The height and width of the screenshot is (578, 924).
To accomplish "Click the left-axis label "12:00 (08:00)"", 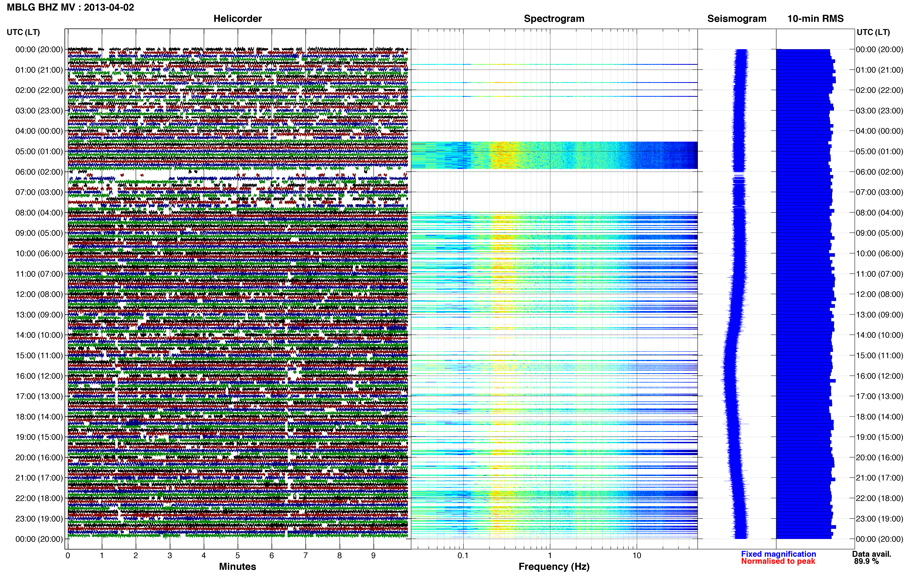I will coord(39,294).
